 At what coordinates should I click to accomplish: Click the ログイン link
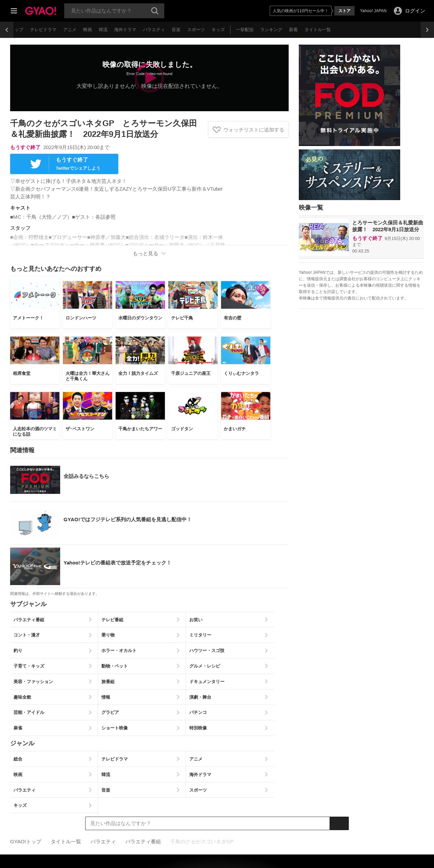click(x=415, y=11)
